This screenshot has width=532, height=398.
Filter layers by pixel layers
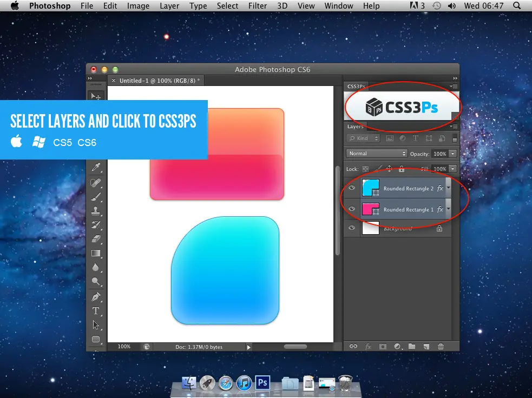pos(390,138)
